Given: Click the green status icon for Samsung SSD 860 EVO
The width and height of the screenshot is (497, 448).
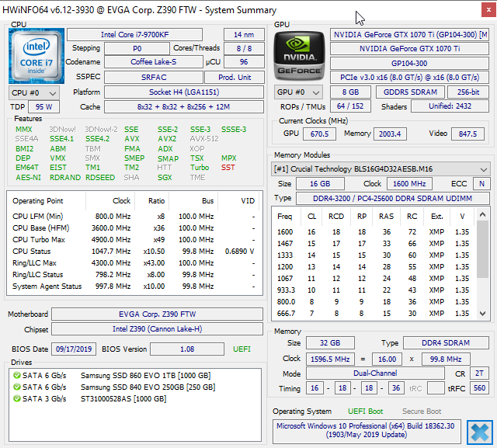Looking at the screenshot, I should (16, 375).
